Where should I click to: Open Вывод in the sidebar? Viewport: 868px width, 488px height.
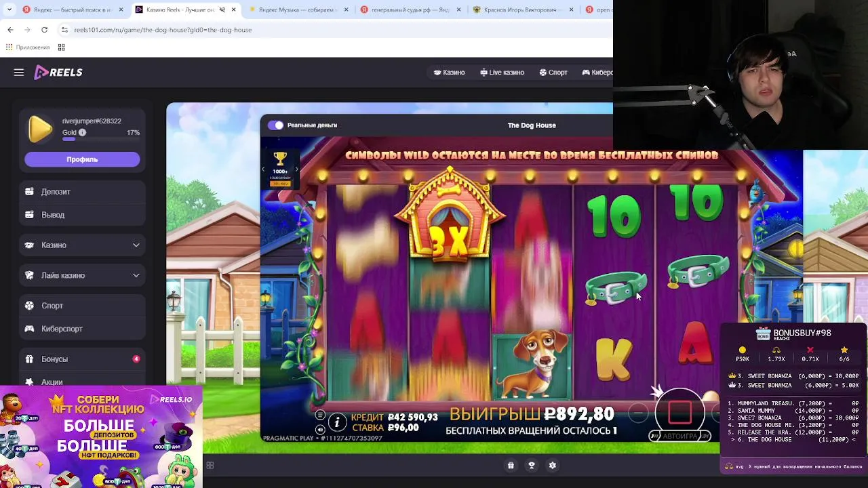[82, 215]
